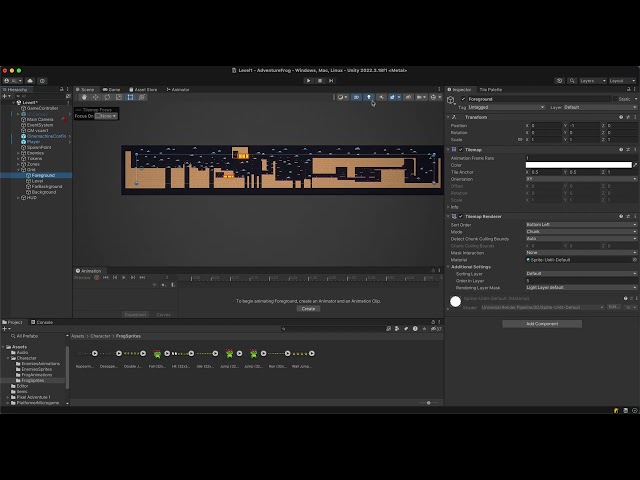Select the Rect tool
This screenshot has width=640, height=480.
(130, 97)
